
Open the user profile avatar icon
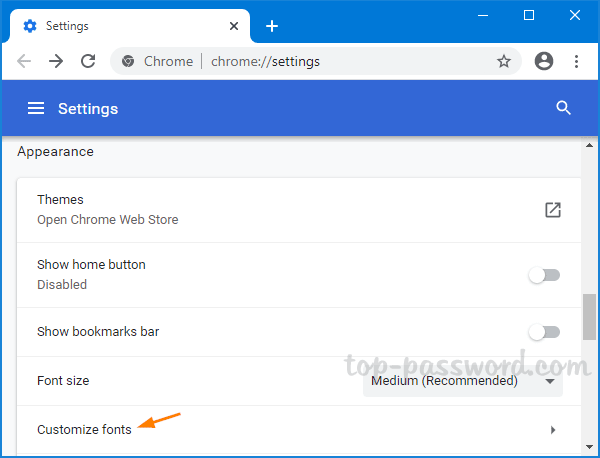click(544, 61)
